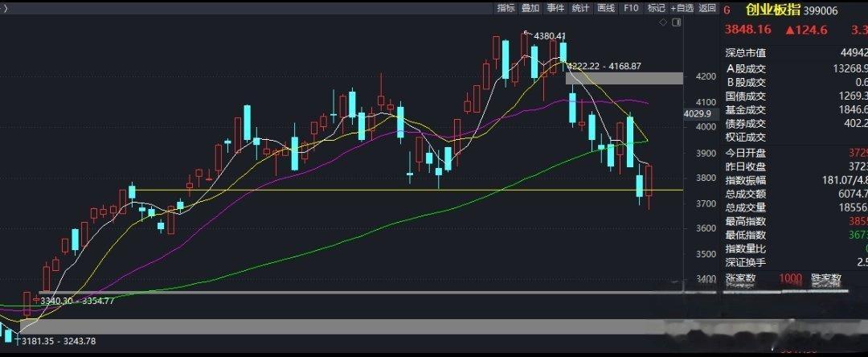Click the current price 3848.16
Image resolution: width=868 pixels, height=357 pixels.
(x=747, y=30)
